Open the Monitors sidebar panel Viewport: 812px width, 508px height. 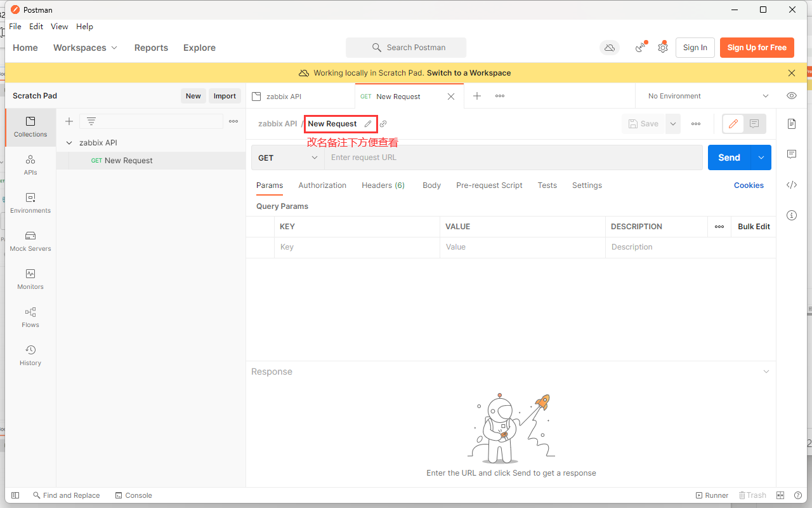coord(30,279)
